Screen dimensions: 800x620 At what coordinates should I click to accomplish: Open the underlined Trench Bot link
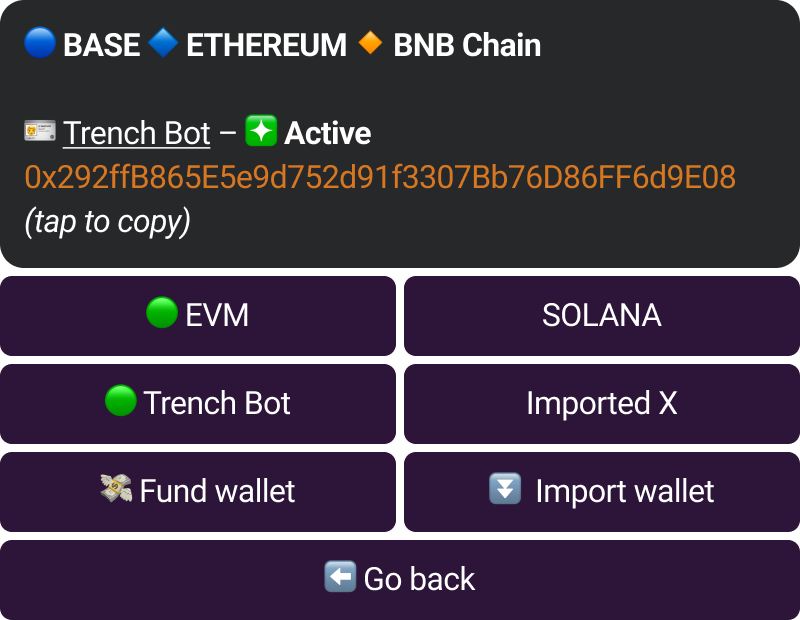click(x=137, y=133)
